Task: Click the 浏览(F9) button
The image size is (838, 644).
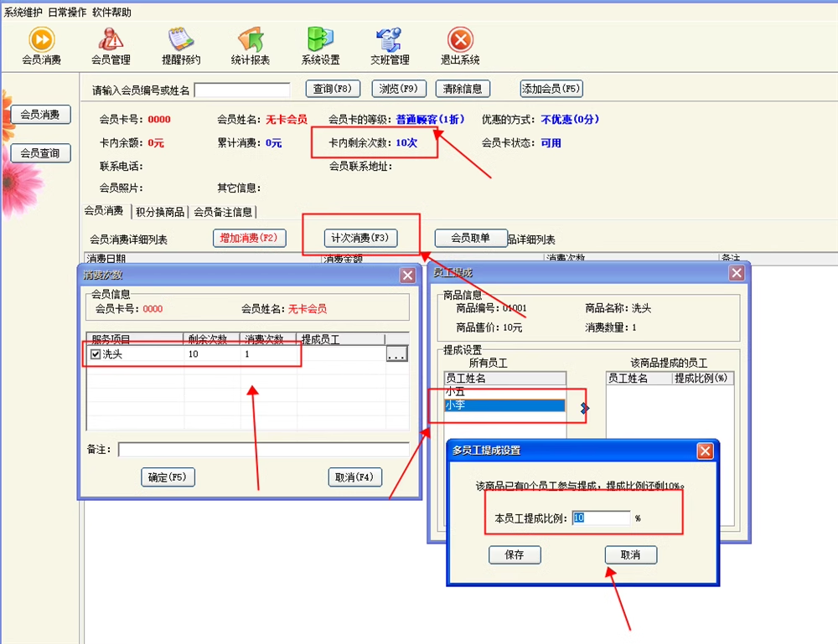Action: (399, 89)
